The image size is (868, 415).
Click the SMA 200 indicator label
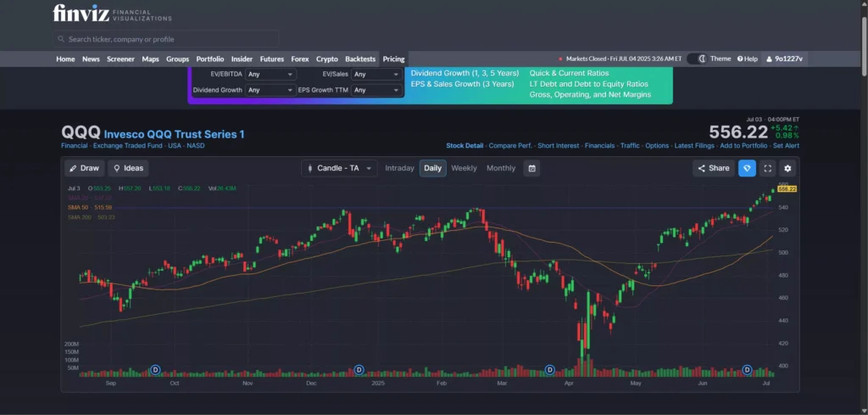tap(90, 217)
